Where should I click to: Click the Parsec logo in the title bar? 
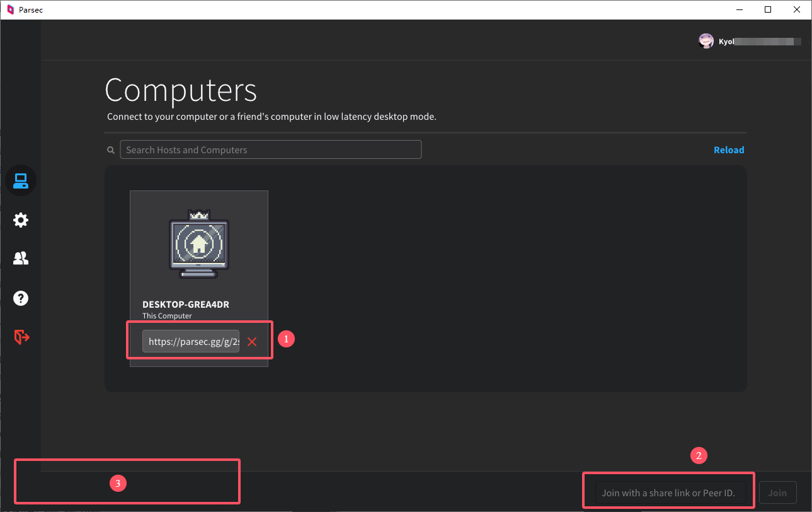(10, 9)
